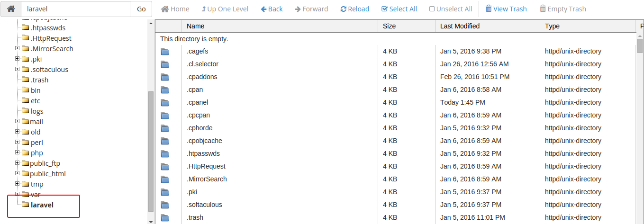Click the .trash folder icon in the tree

click(25, 80)
